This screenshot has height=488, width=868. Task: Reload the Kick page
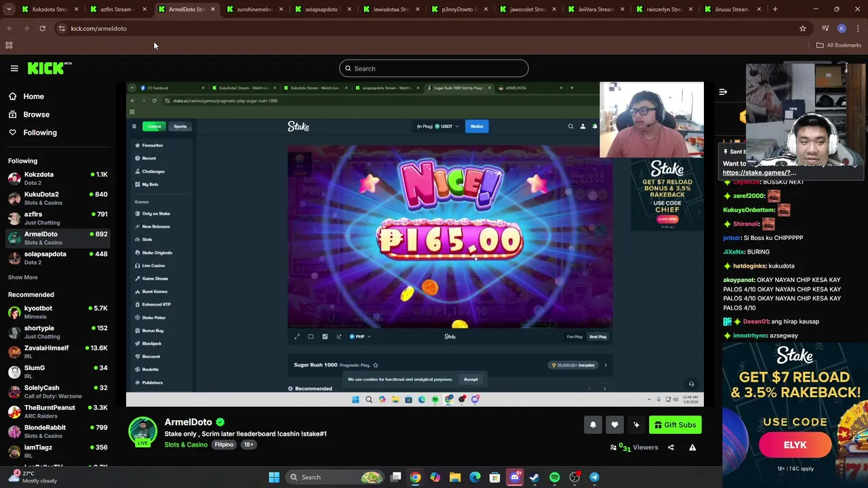pyautogui.click(x=42, y=28)
